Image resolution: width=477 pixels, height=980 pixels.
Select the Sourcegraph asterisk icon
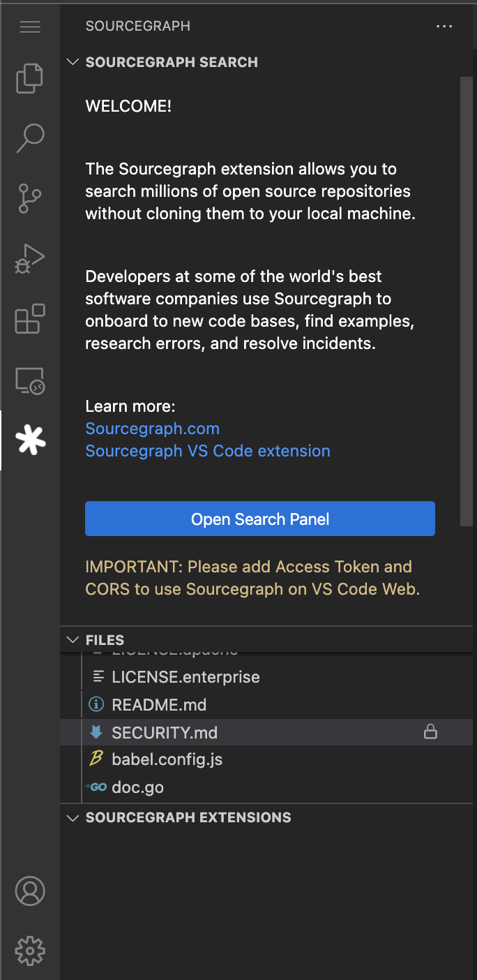point(30,440)
